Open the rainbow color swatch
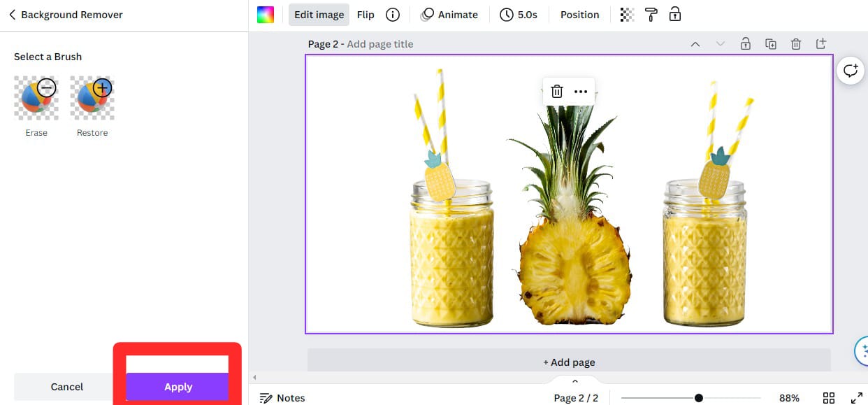Viewport: 868px width, 405px height. [265, 14]
